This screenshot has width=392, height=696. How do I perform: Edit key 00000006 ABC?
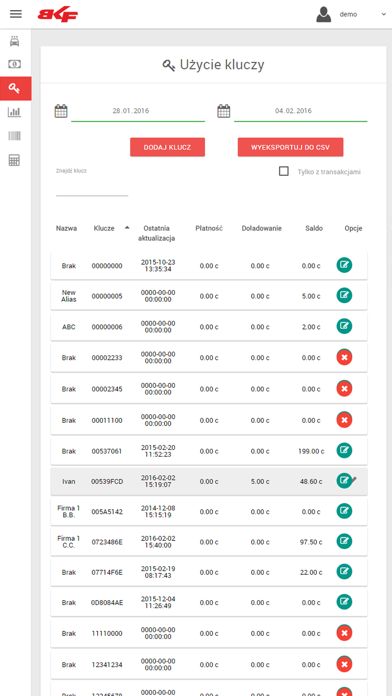coord(344,326)
